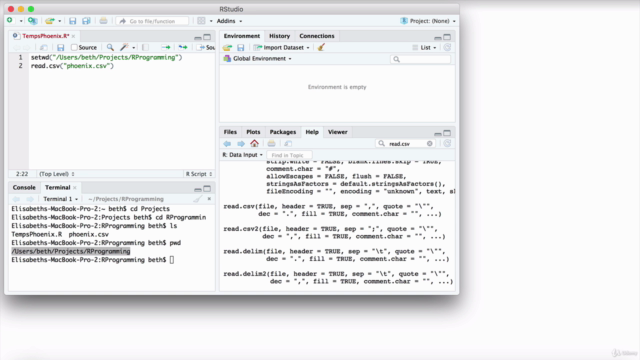
Task: Click the Help search box containing read.csv
Action: tap(404, 144)
